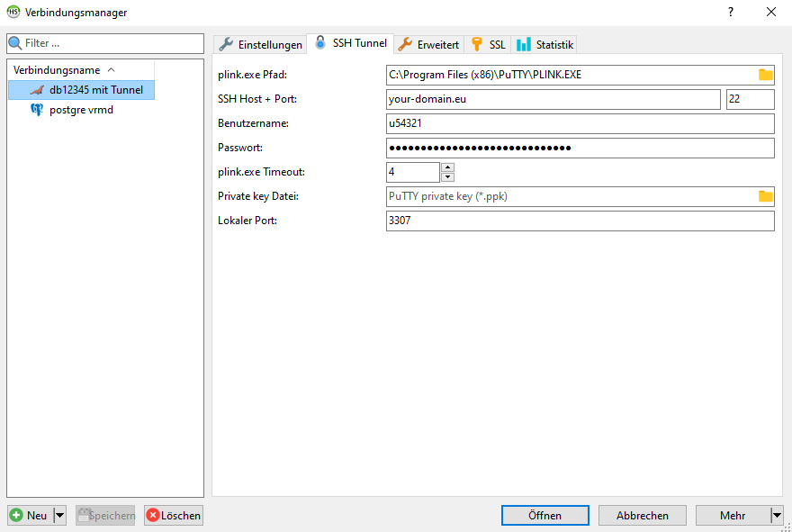Open the dropdown arrow next to Mehr
Image resolution: width=792 pixels, height=532 pixels.
click(777, 515)
